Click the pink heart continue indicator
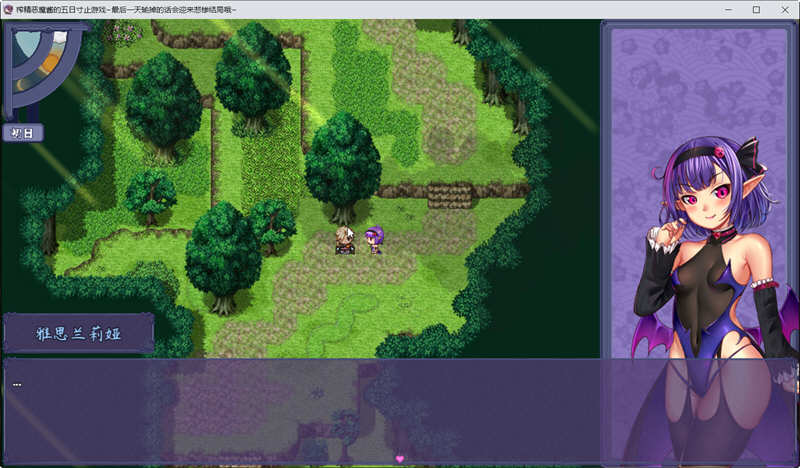 point(400,458)
